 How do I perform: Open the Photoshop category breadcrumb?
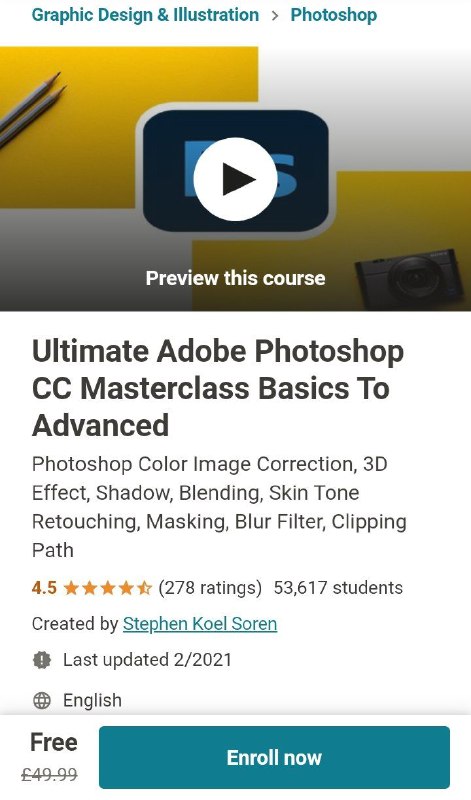[x=334, y=15]
